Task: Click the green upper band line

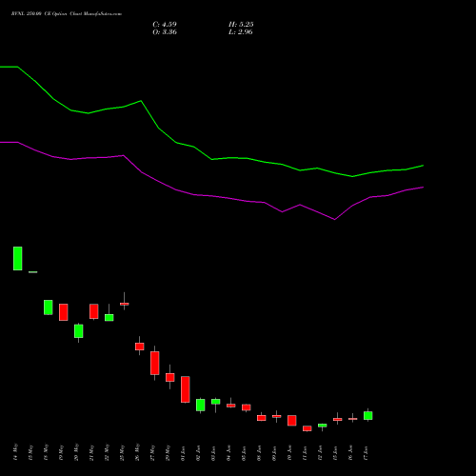Action: (211, 159)
